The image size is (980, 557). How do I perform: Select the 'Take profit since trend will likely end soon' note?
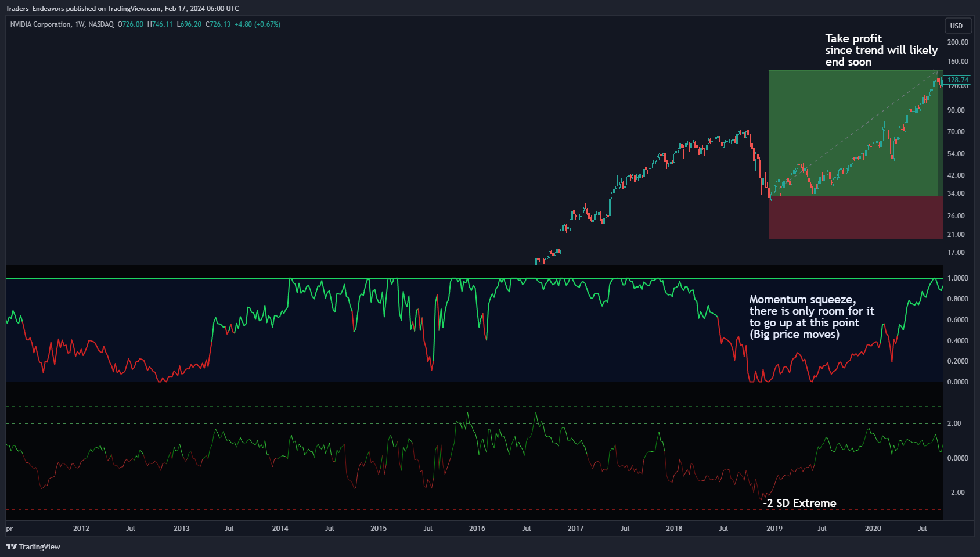click(881, 51)
